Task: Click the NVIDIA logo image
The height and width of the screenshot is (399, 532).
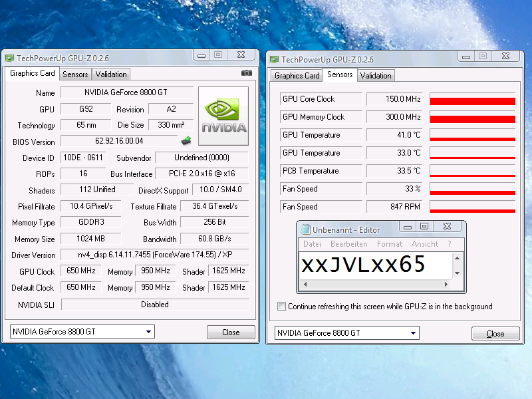Action: click(223, 116)
